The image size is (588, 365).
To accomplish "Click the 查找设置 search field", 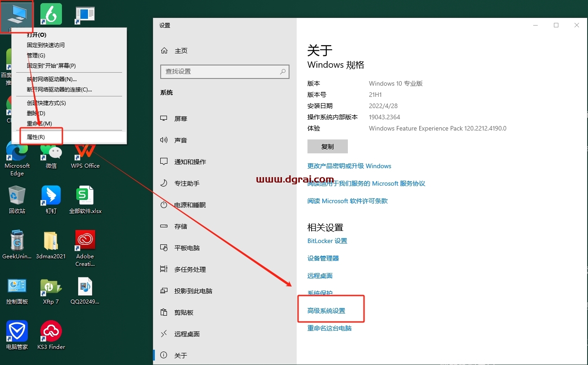I will point(224,72).
